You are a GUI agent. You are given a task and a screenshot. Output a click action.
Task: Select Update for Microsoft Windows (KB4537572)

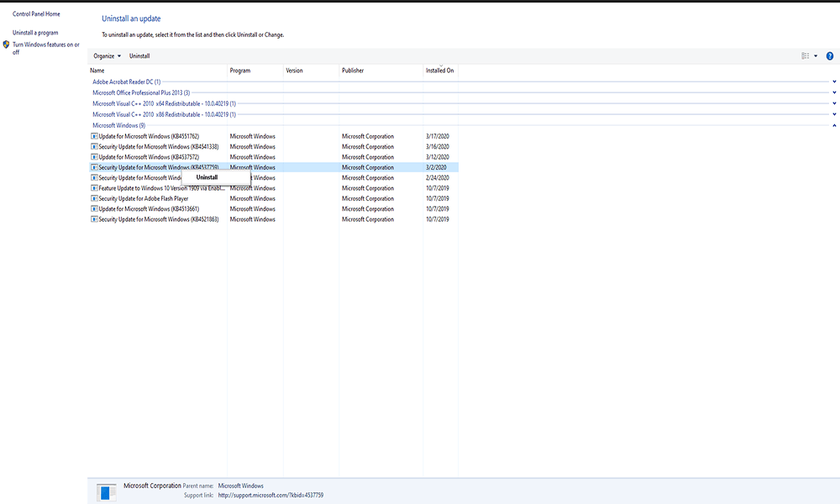(x=149, y=157)
